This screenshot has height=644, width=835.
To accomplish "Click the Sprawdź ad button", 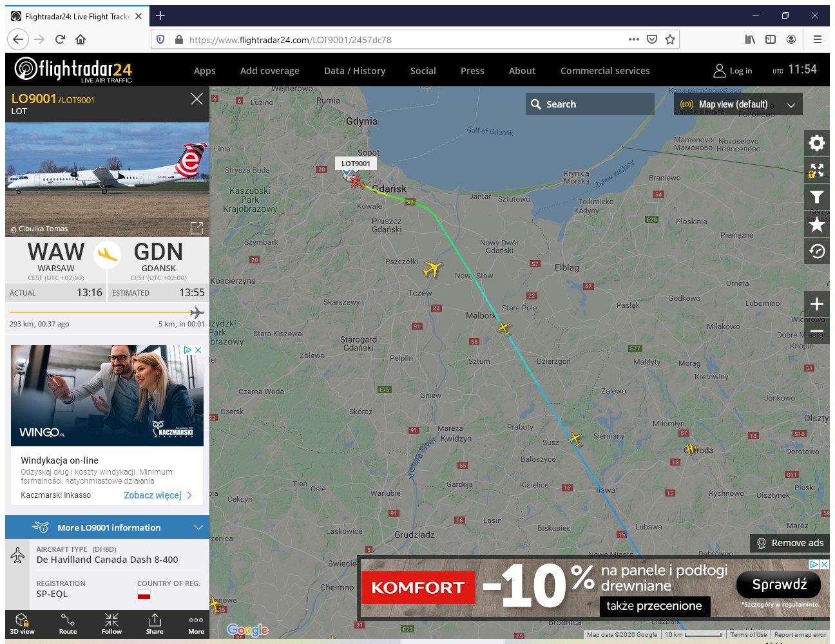I will (x=779, y=585).
